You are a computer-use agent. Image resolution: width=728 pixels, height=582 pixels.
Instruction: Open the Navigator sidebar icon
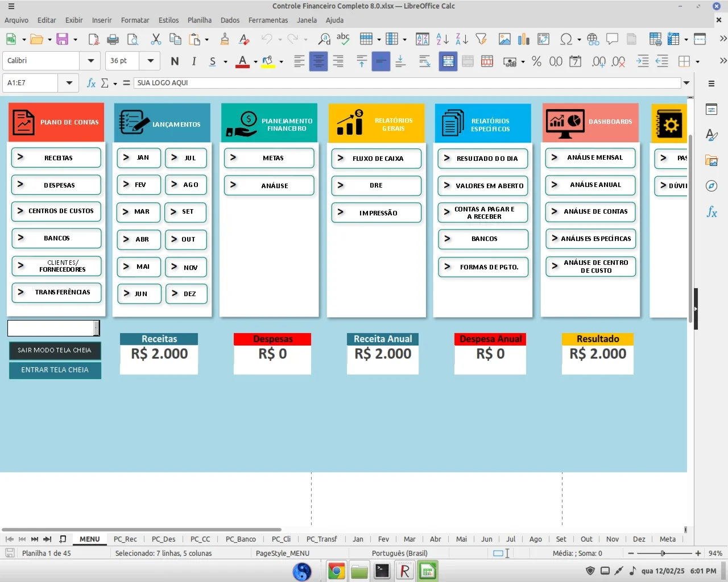click(x=712, y=186)
